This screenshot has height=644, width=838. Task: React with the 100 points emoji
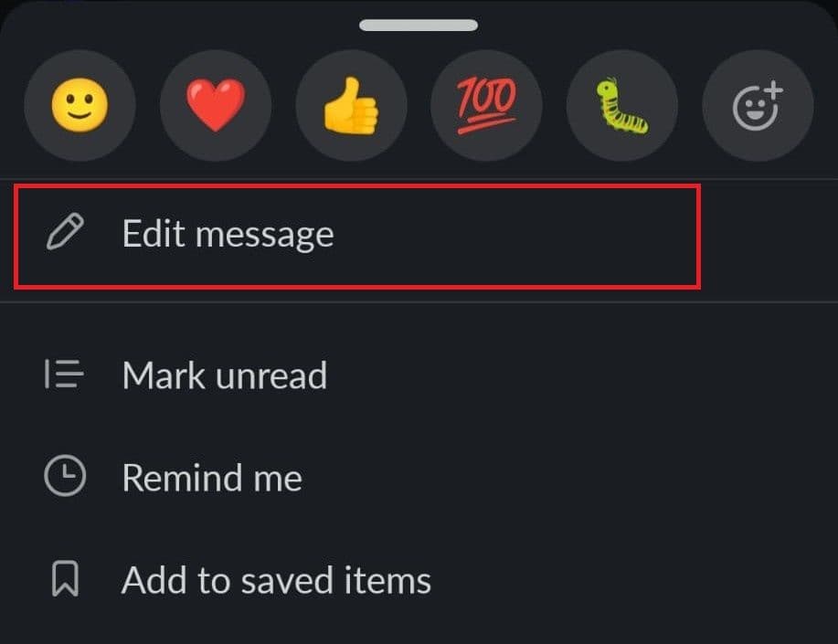pyautogui.click(x=486, y=105)
